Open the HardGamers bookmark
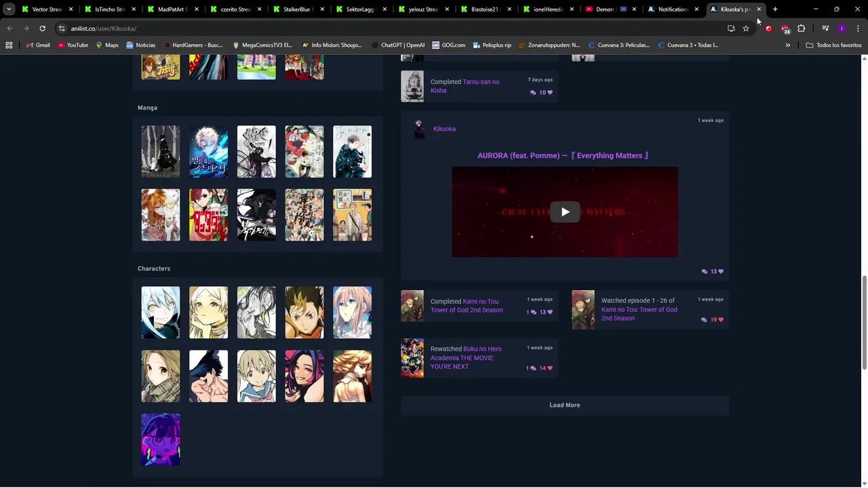Viewport: 868px width, 488px height. pyautogui.click(x=193, y=45)
